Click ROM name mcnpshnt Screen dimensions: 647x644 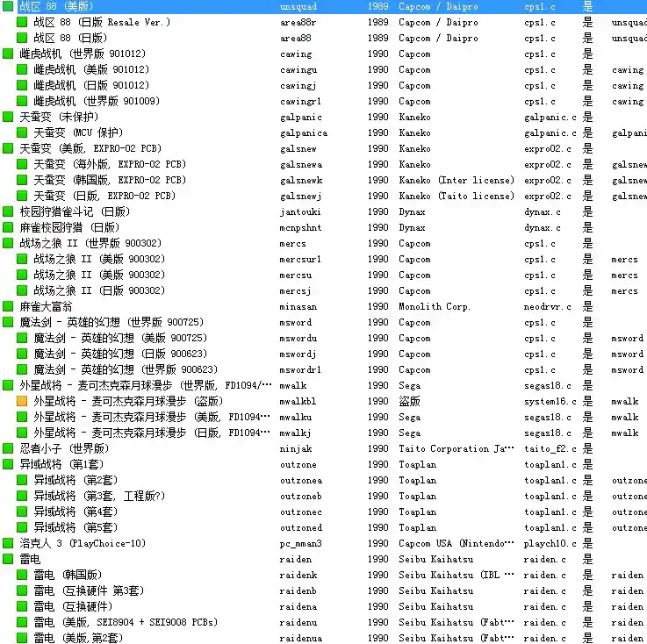click(x=300, y=227)
